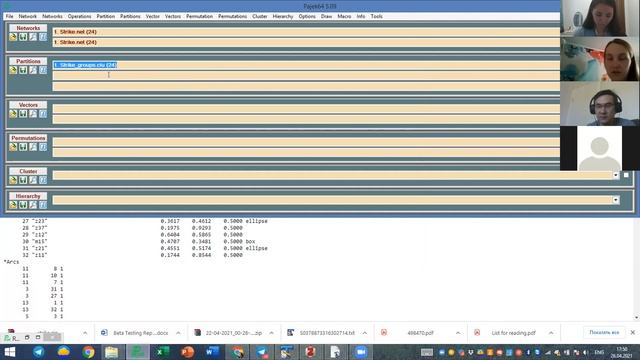Click the Vector Info icon

point(43,114)
